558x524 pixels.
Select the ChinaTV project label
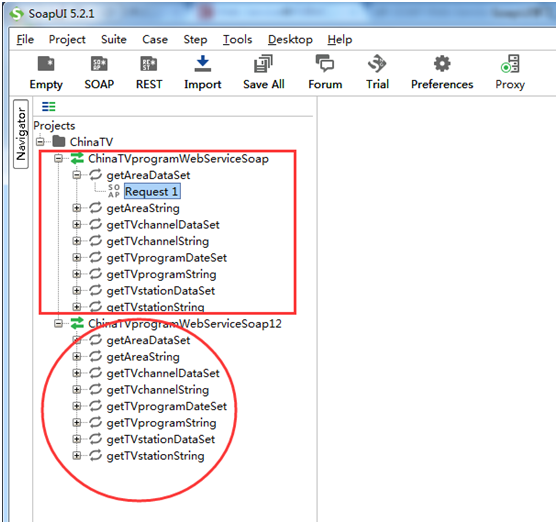pyautogui.click(x=91, y=142)
